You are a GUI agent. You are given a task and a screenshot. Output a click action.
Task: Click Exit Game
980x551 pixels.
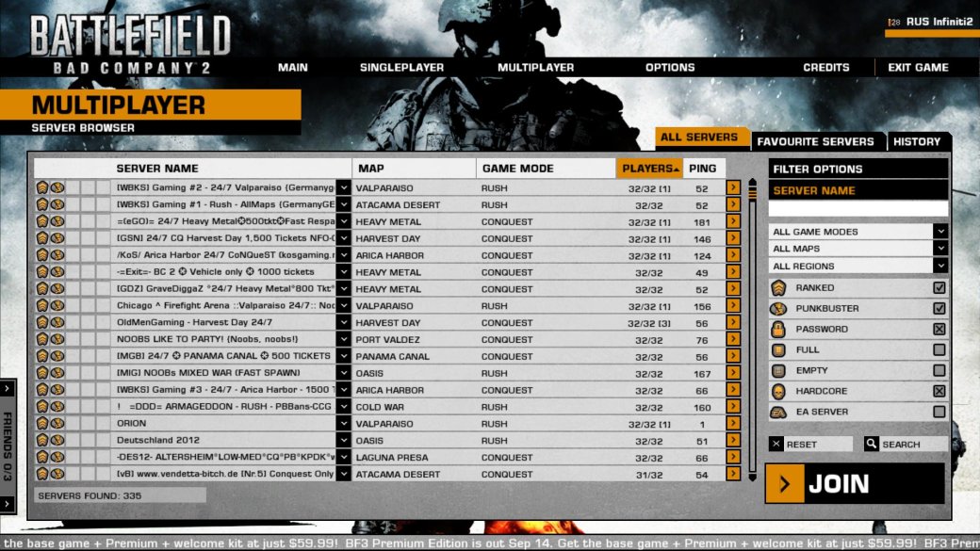click(x=918, y=68)
